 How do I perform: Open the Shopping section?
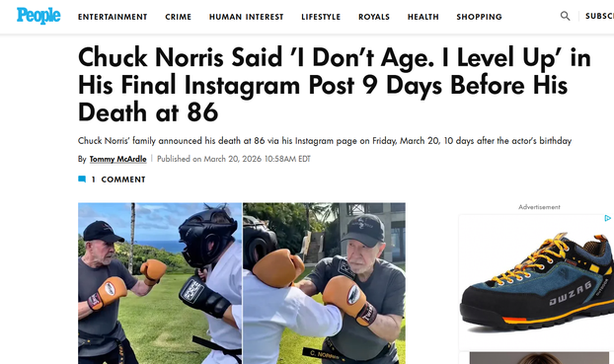tap(479, 17)
